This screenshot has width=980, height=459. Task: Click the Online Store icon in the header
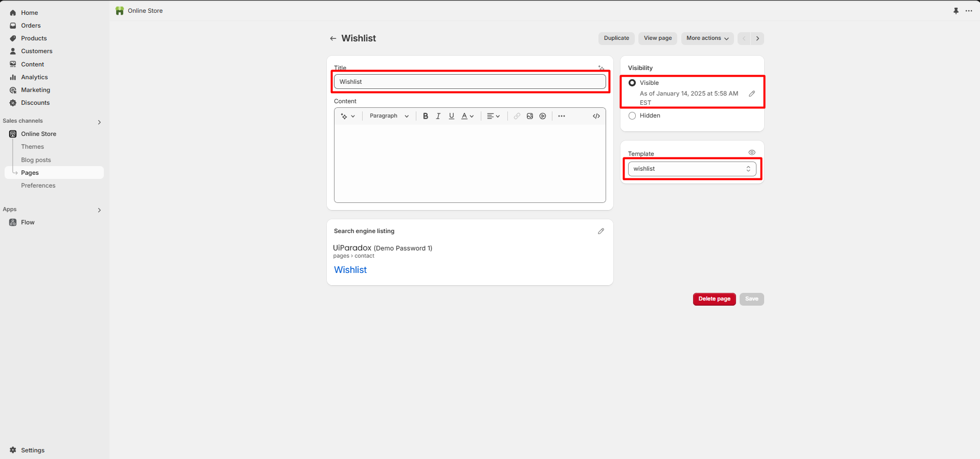[120, 11]
